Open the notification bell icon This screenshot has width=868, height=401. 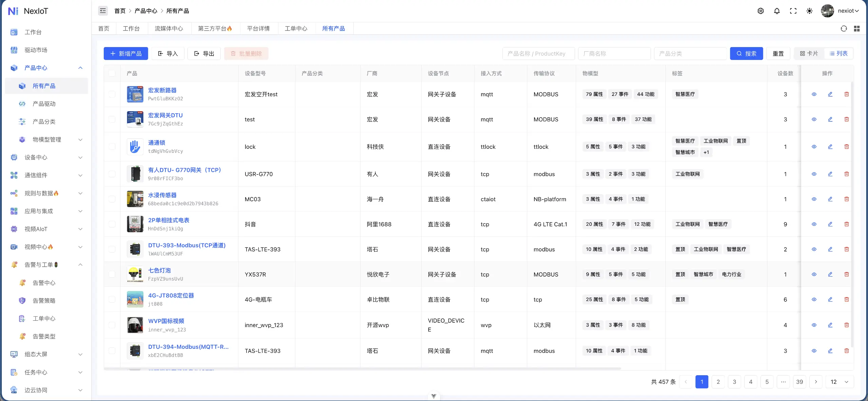pyautogui.click(x=777, y=11)
